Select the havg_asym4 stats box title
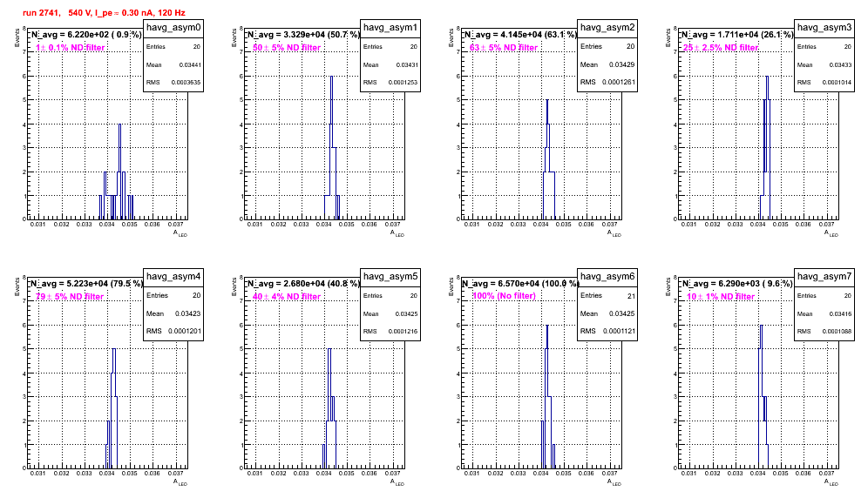Screen dimensions: 868x498 tap(173, 277)
